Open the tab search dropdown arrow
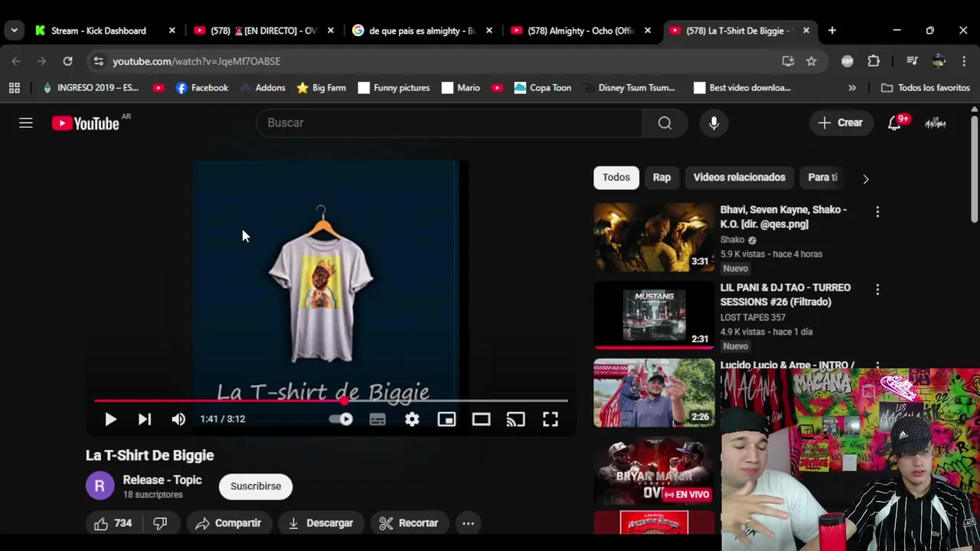Screen dimensions: 980x551 [x=14, y=31]
